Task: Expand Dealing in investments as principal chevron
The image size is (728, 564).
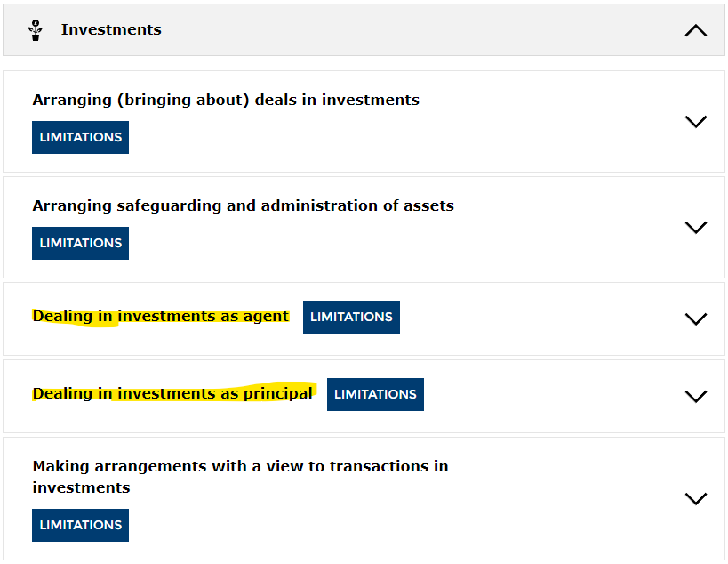Action: pos(695,396)
